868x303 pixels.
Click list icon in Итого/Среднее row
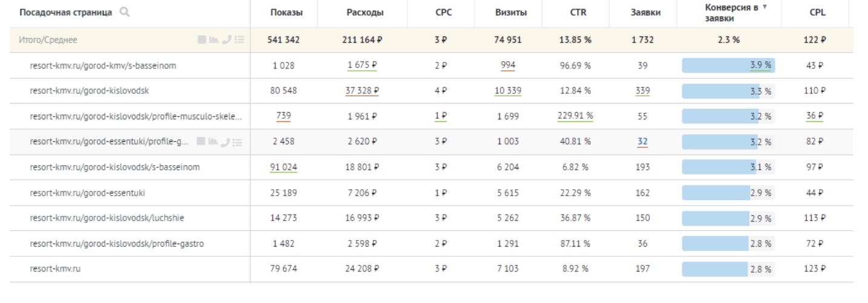(x=239, y=40)
